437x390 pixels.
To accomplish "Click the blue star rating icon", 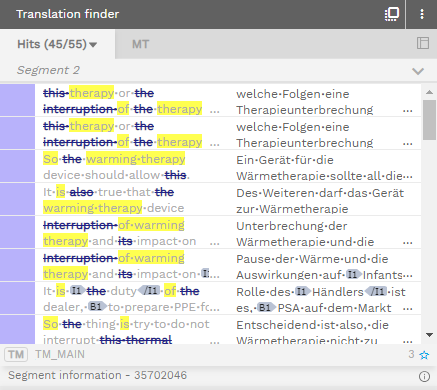I will tap(424, 355).
